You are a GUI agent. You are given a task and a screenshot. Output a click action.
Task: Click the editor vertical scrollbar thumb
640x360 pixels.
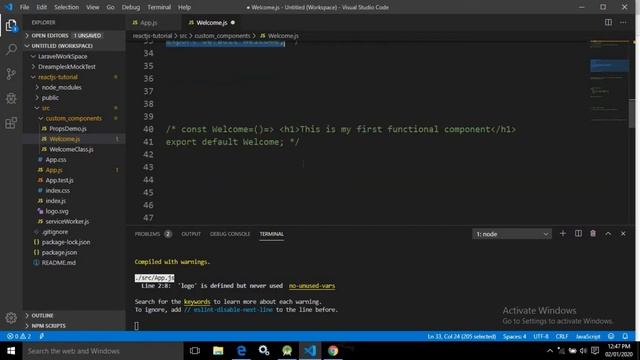[x=631, y=113]
